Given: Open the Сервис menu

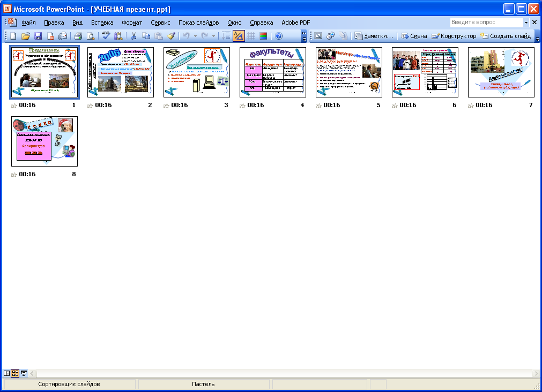Looking at the screenshot, I should [160, 22].
